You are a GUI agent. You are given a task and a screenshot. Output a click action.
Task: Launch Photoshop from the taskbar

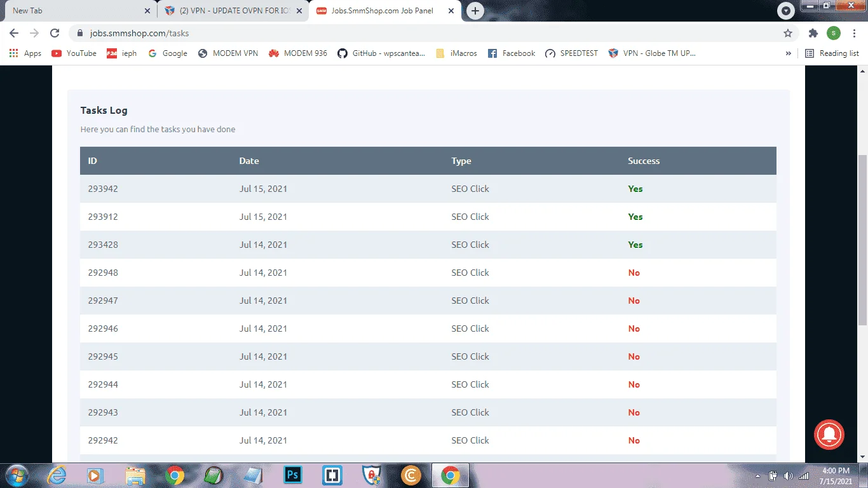point(293,475)
